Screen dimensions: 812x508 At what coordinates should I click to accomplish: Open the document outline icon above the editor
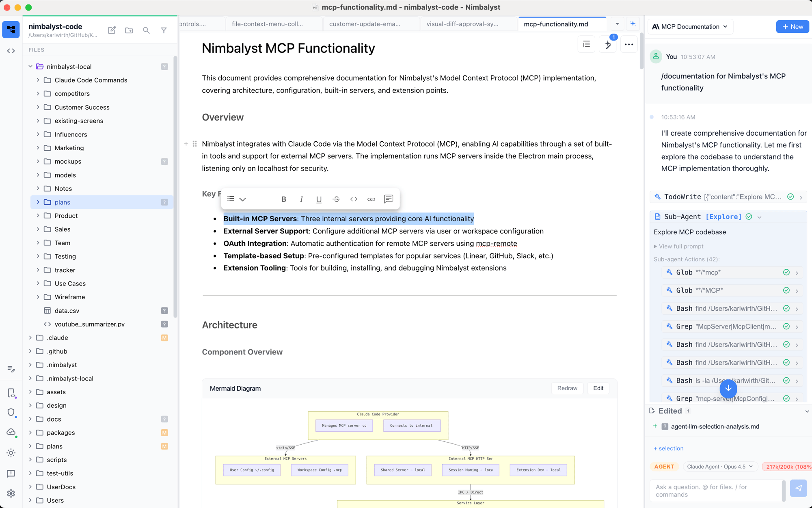(586, 44)
